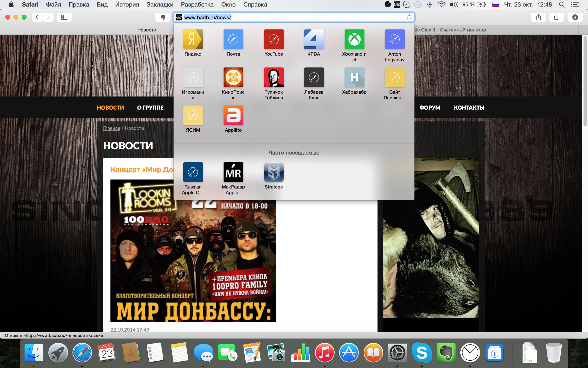
Task: Open frequently visited Stratege site
Action: tap(274, 172)
